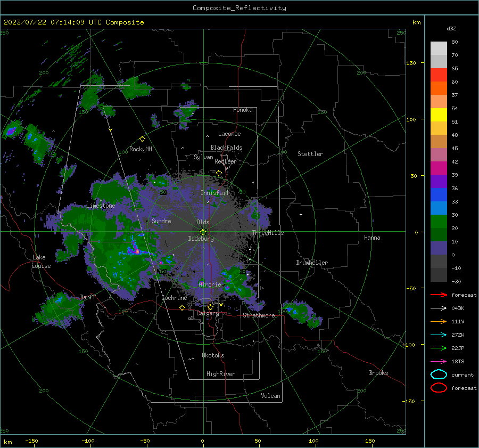This screenshot has height=448, width=479.
Task: Click the magenta 18TS arrow icon
Action: click(x=439, y=362)
